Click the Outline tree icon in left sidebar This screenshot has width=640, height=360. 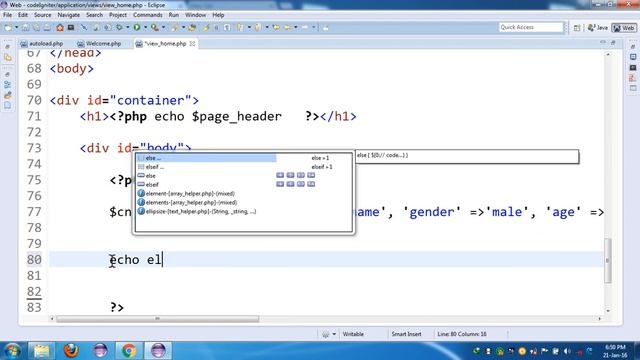point(8,85)
